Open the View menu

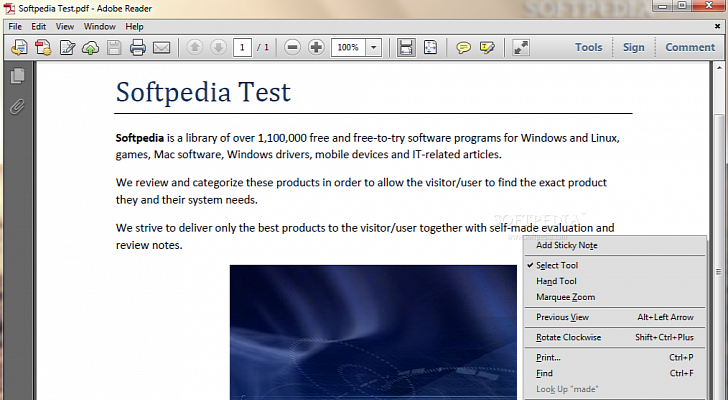[65, 26]
